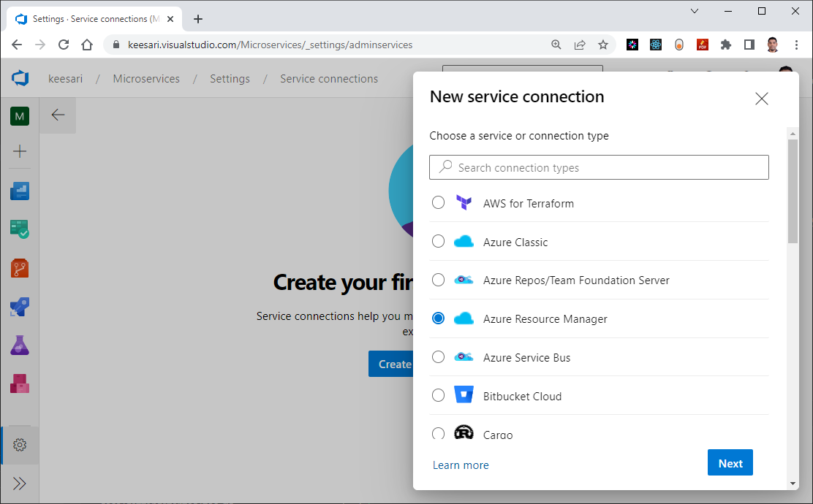Select AWS for Terraform radio button
Viewport: 813px width, 504px height.
click(x=438, y=202)
